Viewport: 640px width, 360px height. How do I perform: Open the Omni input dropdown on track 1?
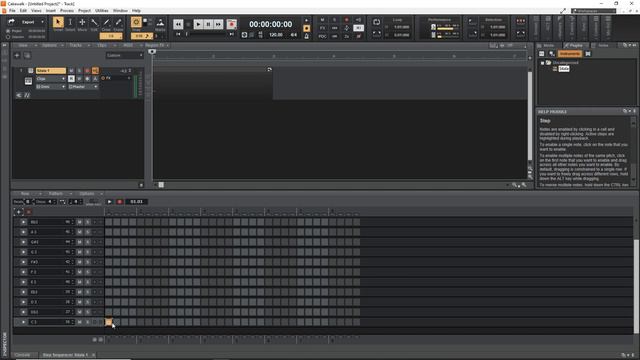point(51,87)
